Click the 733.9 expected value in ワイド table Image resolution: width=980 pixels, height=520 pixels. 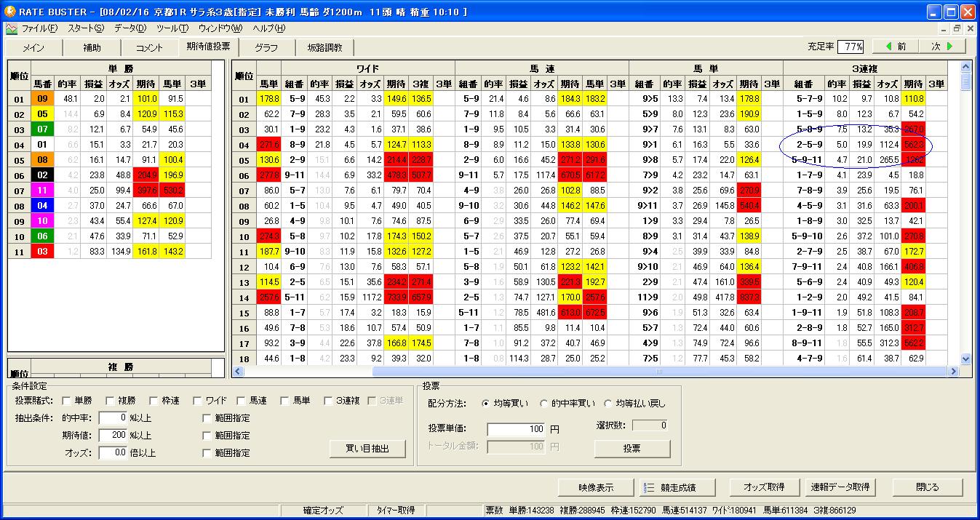pyautogui.click(x=397, y=297)
